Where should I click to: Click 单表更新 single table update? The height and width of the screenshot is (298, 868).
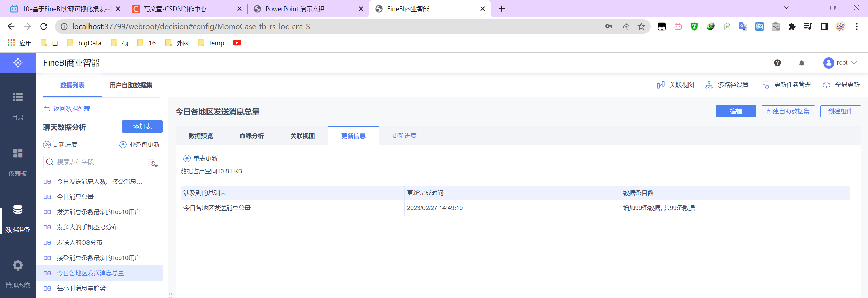coord(200,159)
